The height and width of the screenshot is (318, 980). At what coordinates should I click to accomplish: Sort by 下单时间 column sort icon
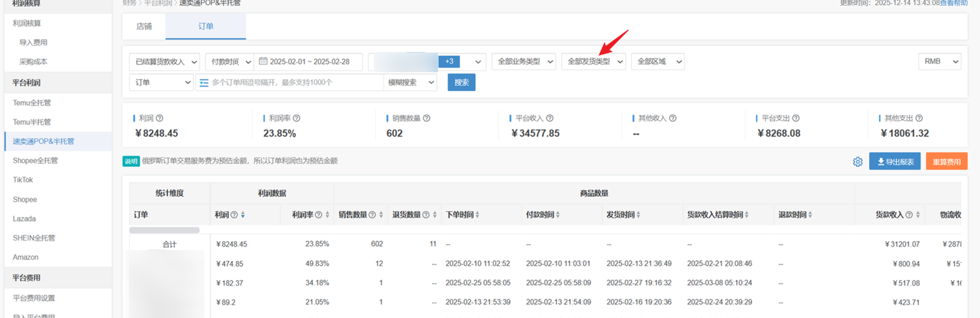[477, 215]
